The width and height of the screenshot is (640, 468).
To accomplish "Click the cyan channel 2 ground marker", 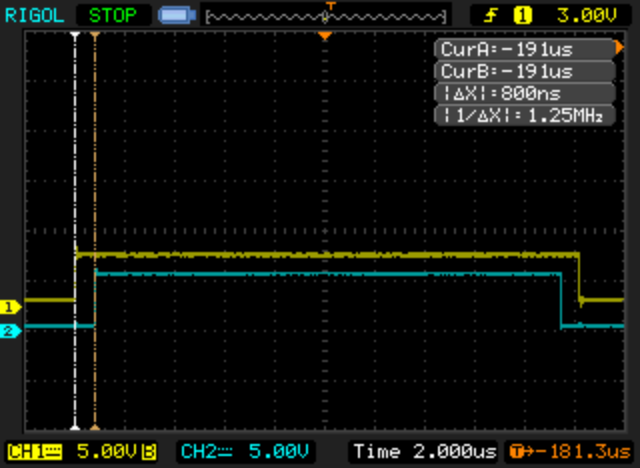I will 11,331.
